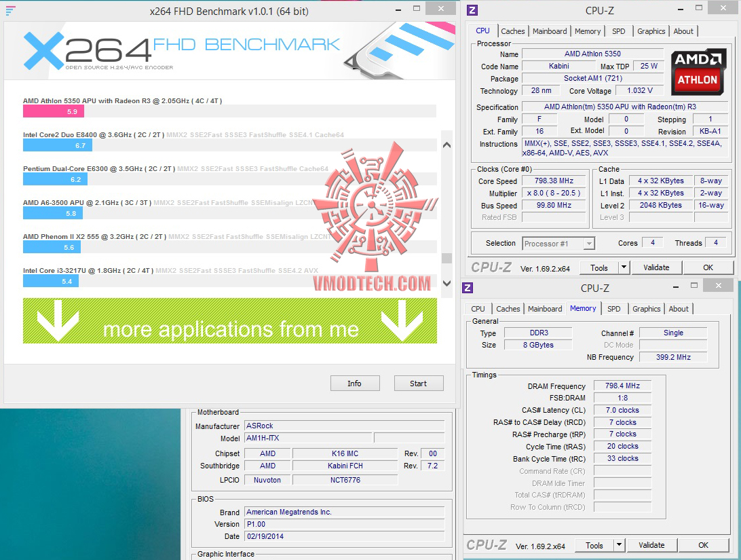The height and width of the screenshot is (560, 741).
Task: Click the AMD Phenom II X2 555 result row
Action: [x=229, y=242]
